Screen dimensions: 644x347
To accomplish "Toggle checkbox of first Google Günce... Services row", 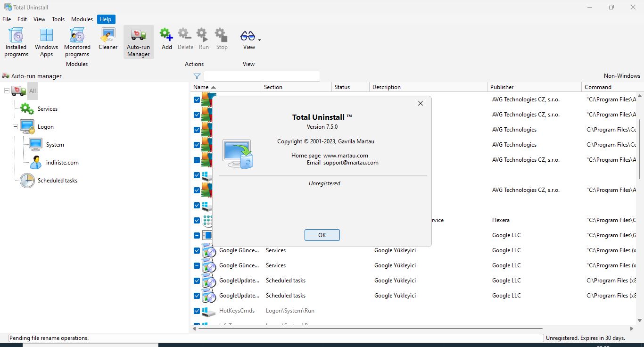I will pos(197,250).
